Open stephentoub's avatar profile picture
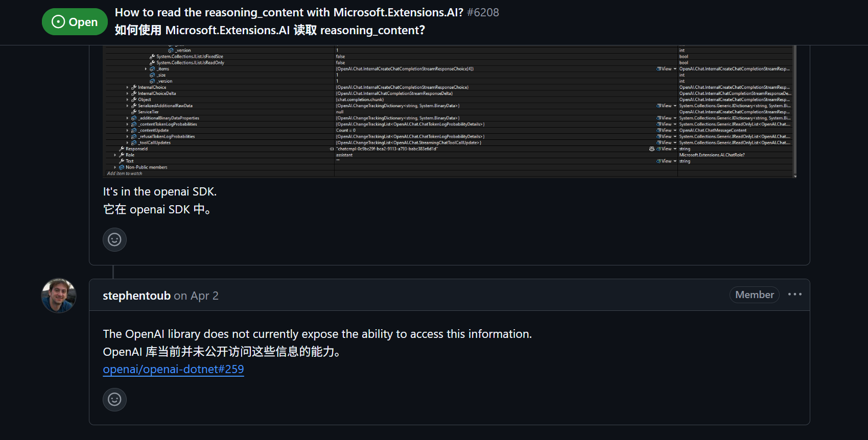The image size is (868, 440). coord(59,296)
